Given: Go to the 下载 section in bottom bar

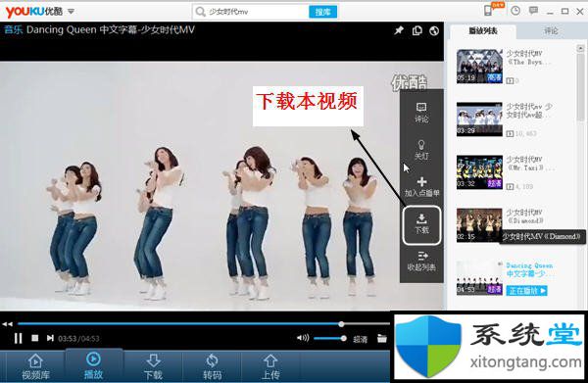Looking at the screenshot, I should 153,366.
